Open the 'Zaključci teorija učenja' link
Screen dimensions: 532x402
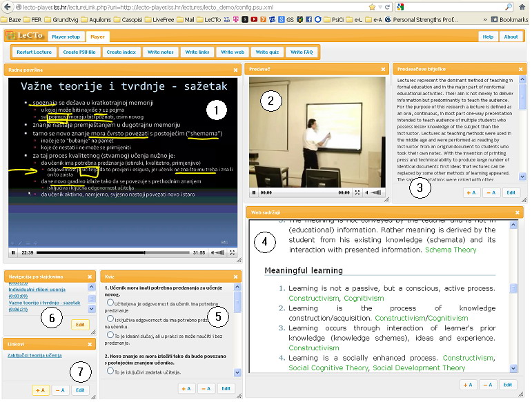pyautogui.click(x=35, y=355)
